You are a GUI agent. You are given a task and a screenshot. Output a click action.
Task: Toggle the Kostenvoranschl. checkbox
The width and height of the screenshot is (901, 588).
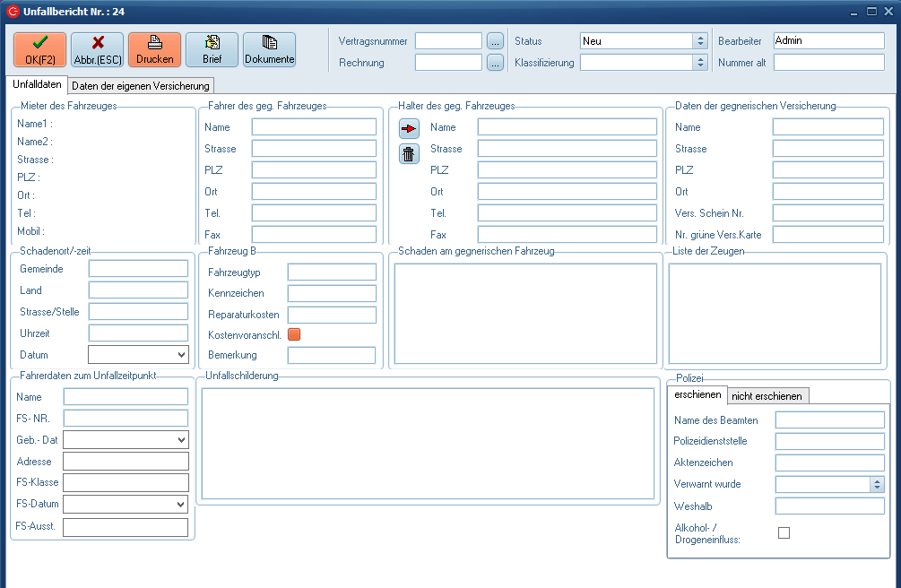(x=294, y=334)
